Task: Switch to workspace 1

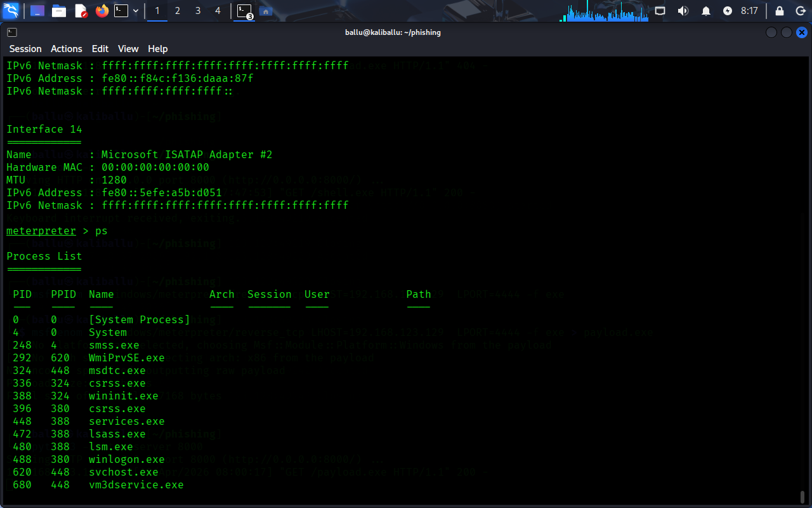Action: (x=157, y=11)
